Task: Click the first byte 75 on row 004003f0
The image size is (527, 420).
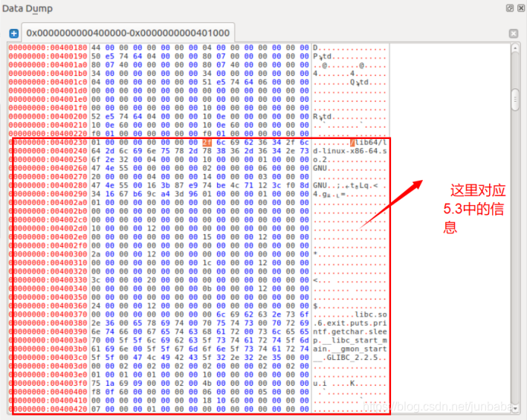Action: [x=96, y=384]
